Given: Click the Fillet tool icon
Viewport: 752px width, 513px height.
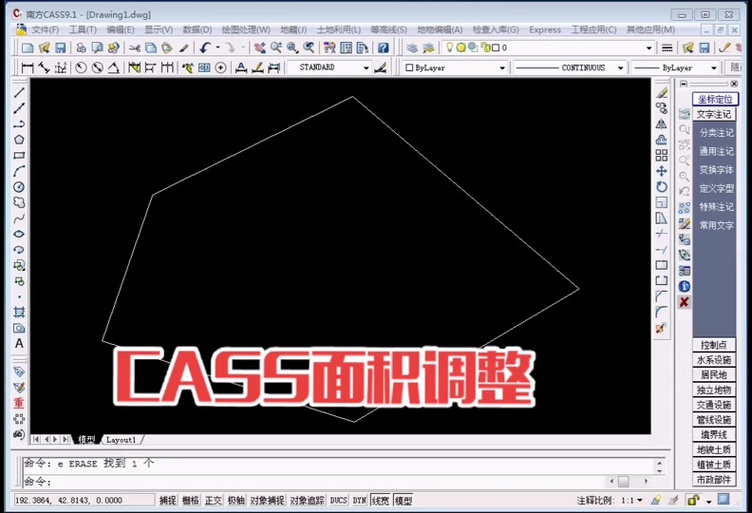Looking at the screenshot, I should (x=661, y=312).
